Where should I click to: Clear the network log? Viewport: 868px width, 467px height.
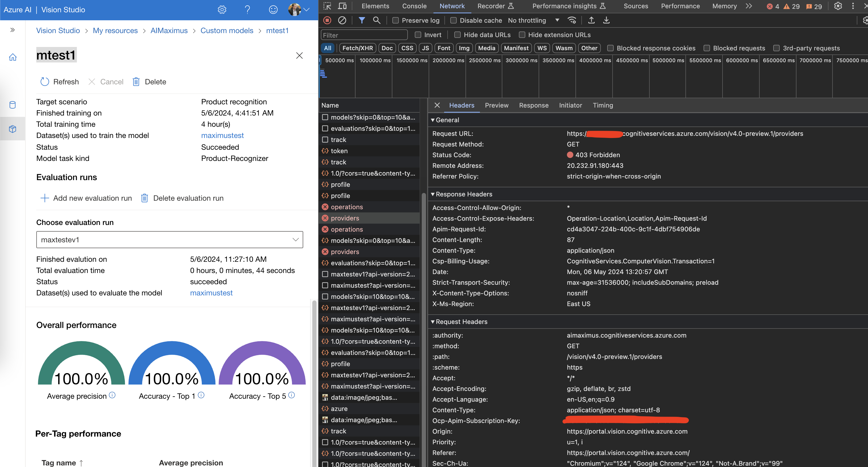pos(342,20)
